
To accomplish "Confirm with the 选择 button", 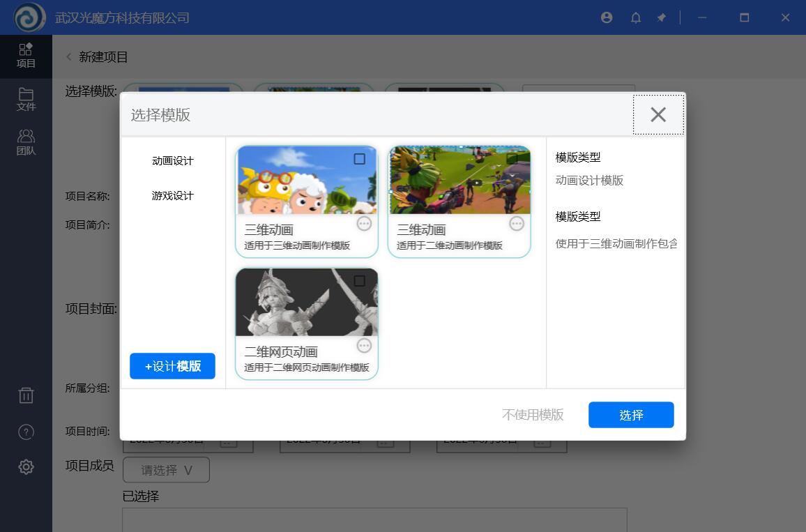I will 631,415.
